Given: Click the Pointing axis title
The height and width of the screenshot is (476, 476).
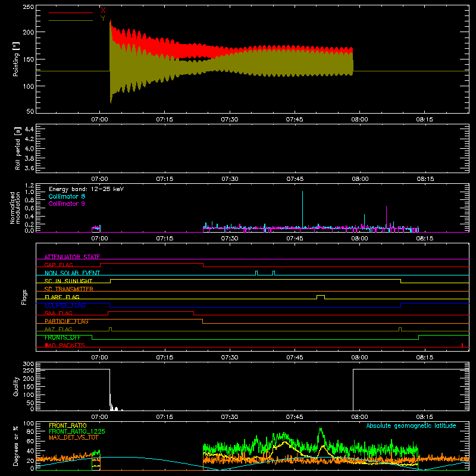Looking at the screenshot, I should (16, 59).
